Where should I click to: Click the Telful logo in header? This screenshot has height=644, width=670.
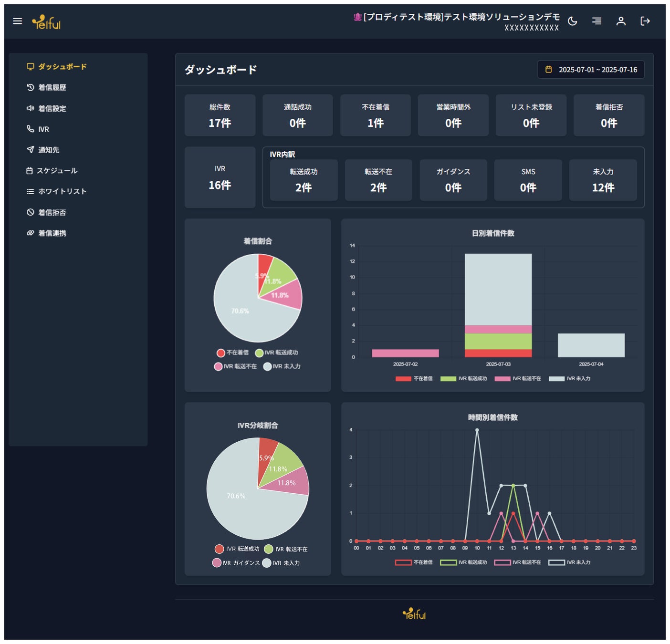(x=46, y=22)
